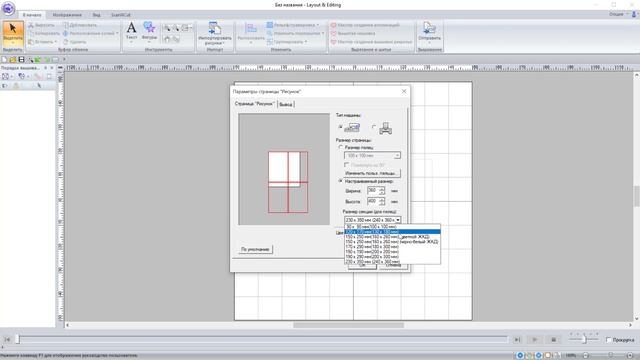Viewport: 640px width, 360px height.
Task: Choose 50 x 50 мм section size
Action: (392, 227)
